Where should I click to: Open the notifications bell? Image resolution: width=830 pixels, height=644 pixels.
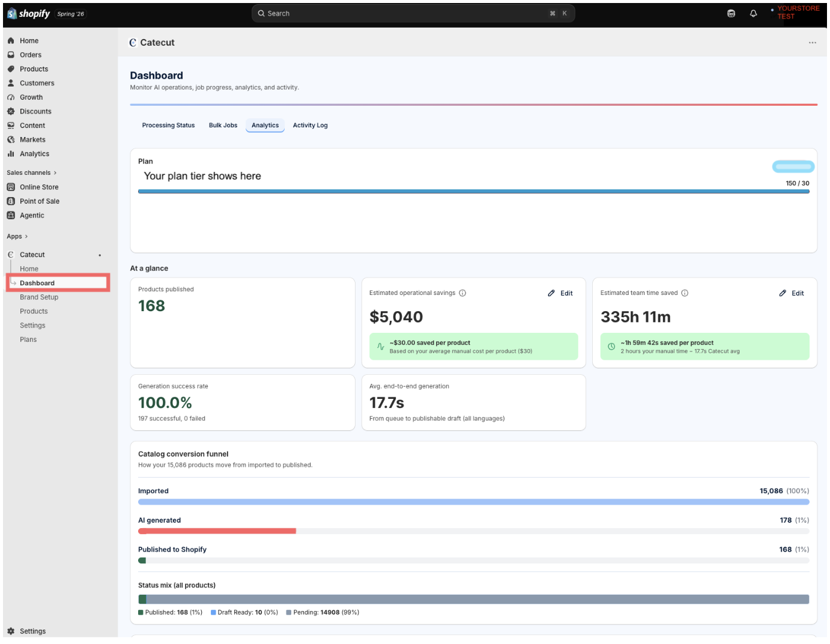[x=753, y=13]
